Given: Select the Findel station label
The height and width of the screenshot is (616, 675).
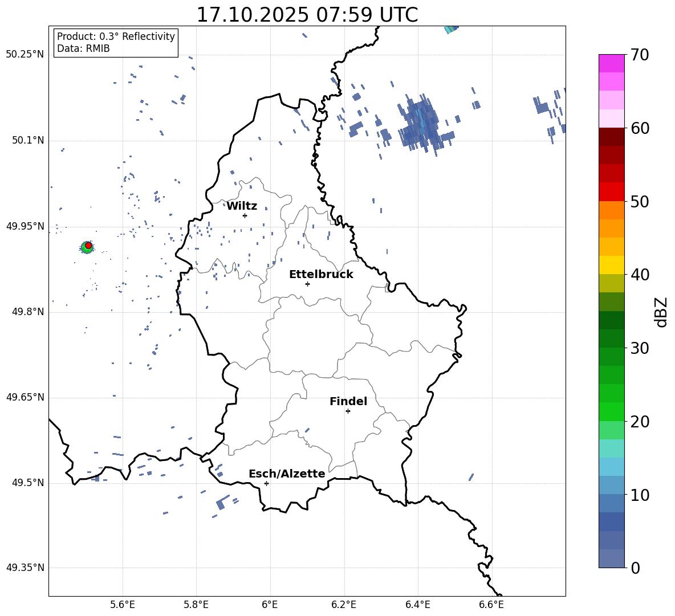Looking at the screenshot, I should 348,401.
